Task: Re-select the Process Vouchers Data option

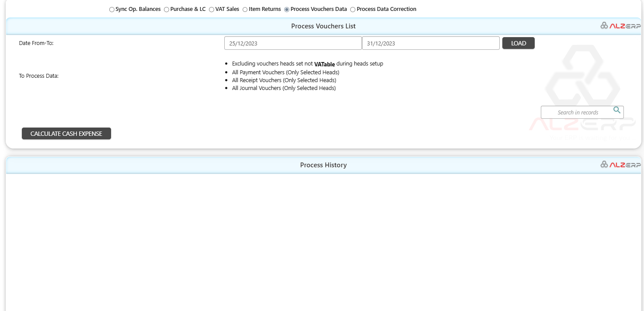Action: [x=287, y=9]
